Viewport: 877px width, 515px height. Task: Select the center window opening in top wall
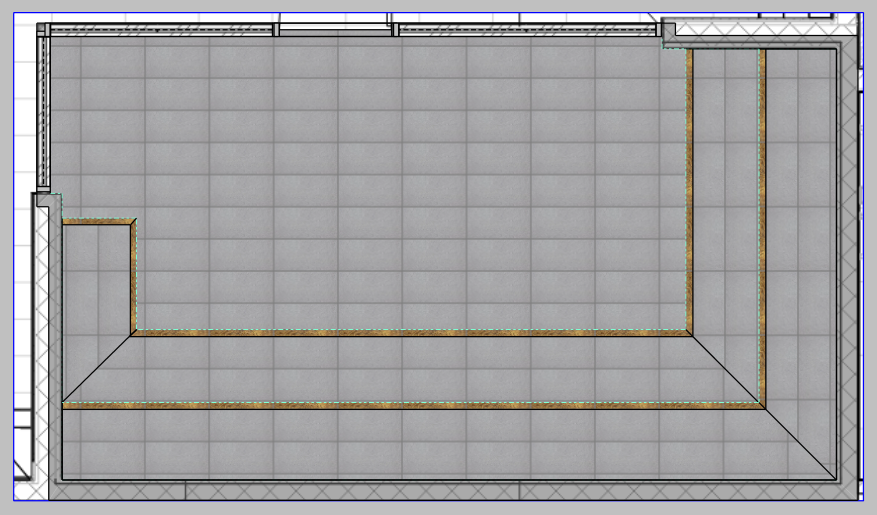[x=336, y=30]
